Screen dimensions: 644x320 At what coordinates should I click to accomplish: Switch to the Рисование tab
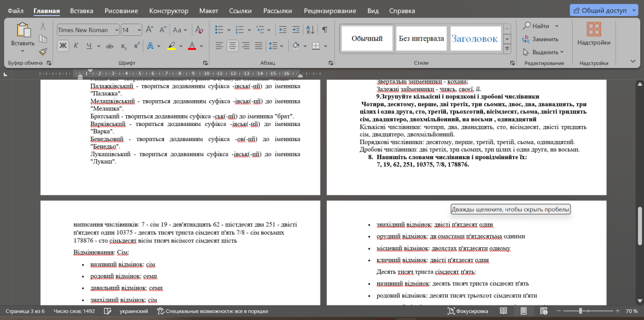pos(121,11)
